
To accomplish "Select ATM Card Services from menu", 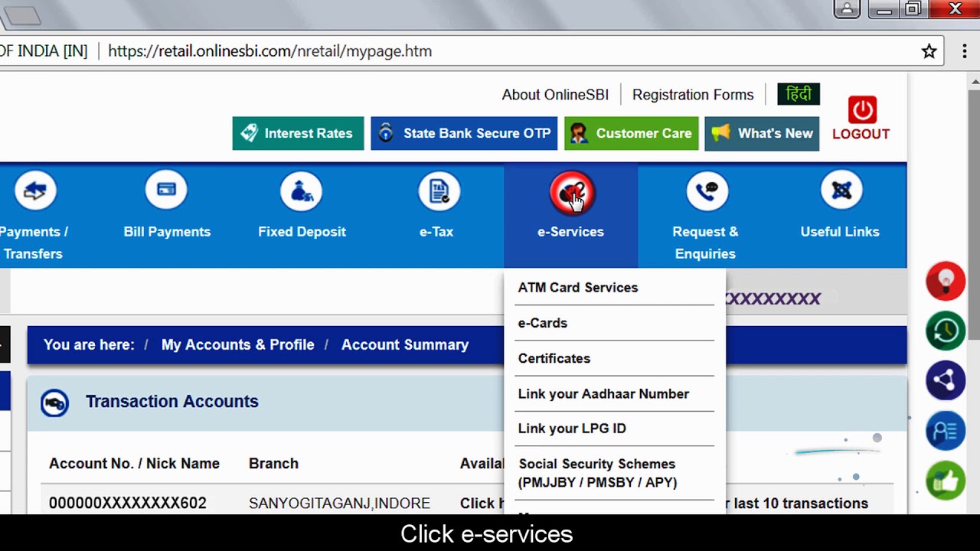I will tap(578, 288).
